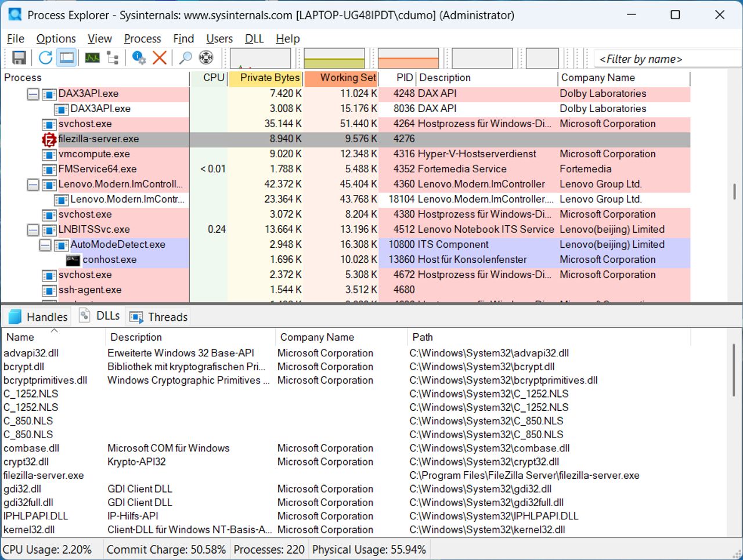The image size is (743, 560).
Task: Toggle the Show Process Tree toolbar icon
Action: (113, 57)
